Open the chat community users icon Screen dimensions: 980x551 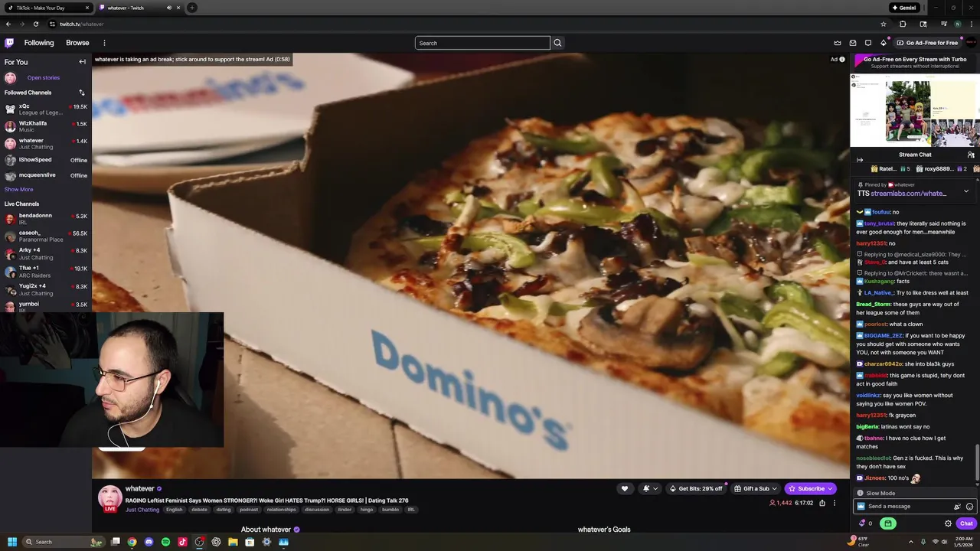pyautogui.click(x=971, y=155)
